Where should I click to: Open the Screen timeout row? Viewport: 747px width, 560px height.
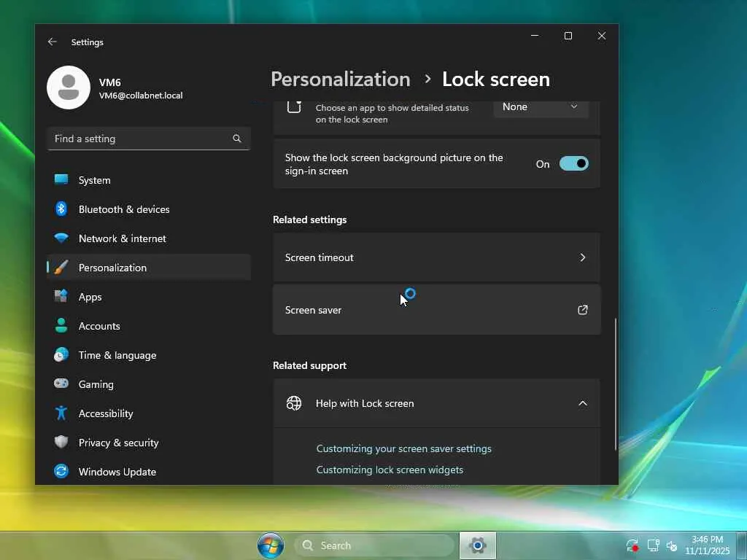(x=436, y=257)
